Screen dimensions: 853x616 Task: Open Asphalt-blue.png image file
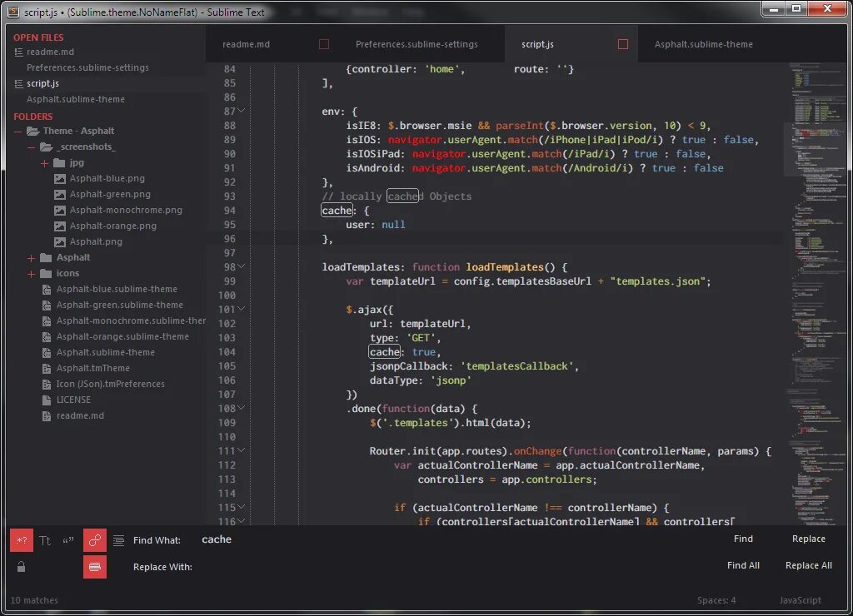click(107, 178)
